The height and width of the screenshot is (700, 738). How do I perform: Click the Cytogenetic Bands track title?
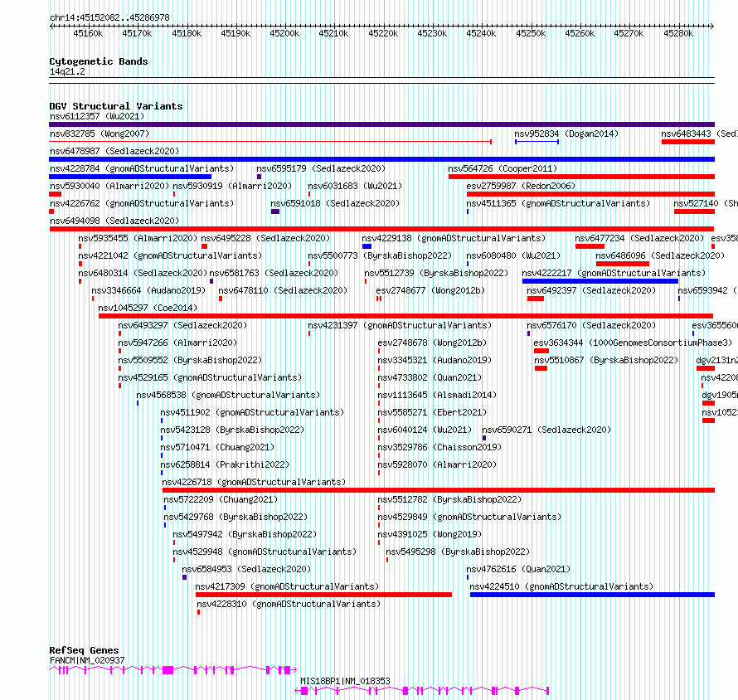[99, 61]
